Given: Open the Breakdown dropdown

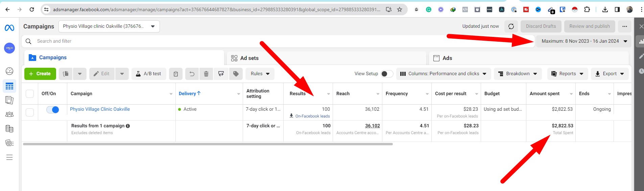Looking at the screenshot, I should tap(518, 74).
